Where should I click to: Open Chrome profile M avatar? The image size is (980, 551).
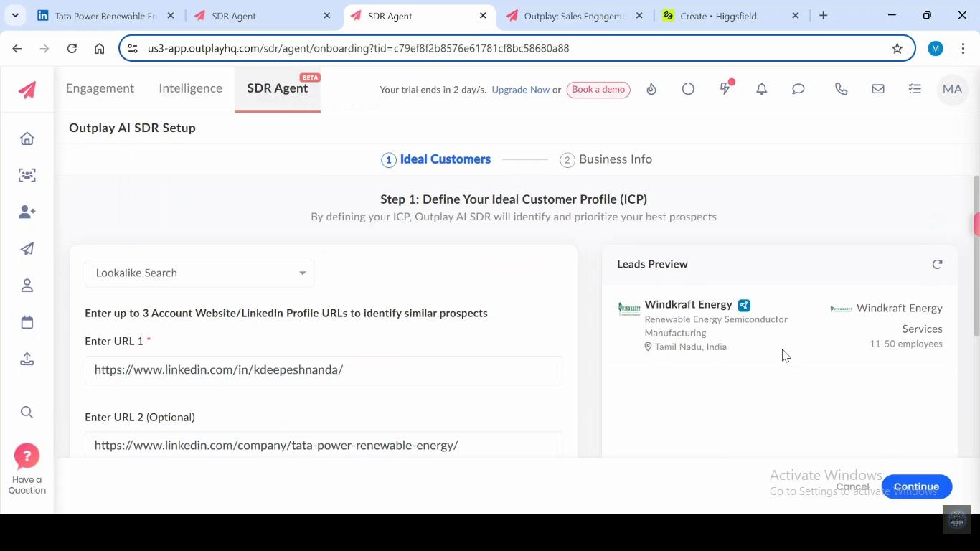(x=935, y=48)
